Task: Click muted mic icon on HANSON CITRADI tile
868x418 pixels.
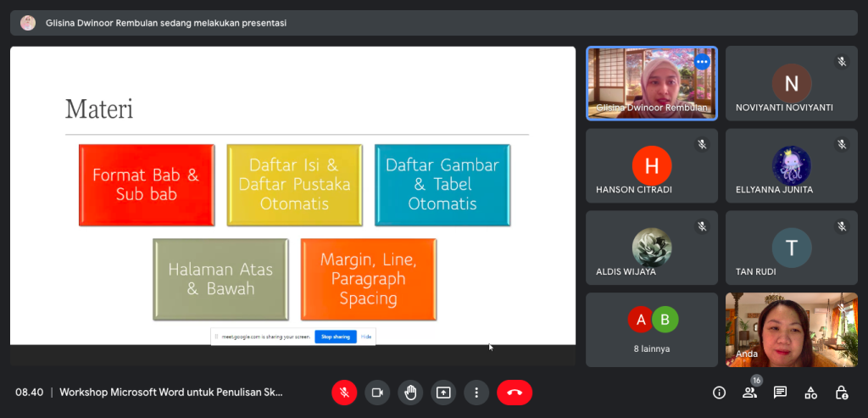Action: 702,144
